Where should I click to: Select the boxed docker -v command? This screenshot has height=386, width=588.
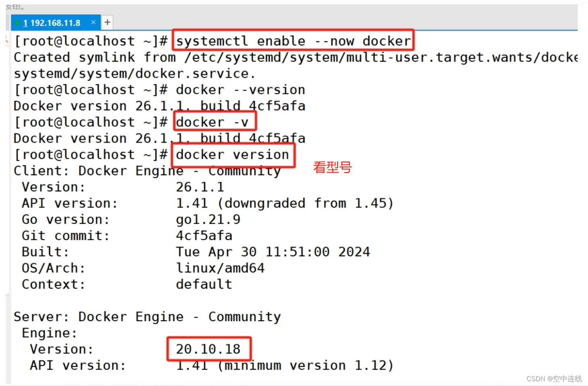click(214, 122)
